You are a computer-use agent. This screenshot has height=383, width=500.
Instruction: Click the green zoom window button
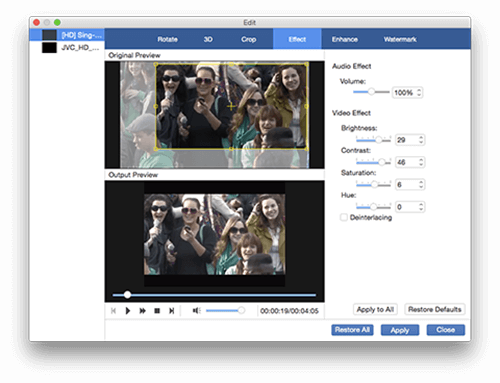pos(57,22)
